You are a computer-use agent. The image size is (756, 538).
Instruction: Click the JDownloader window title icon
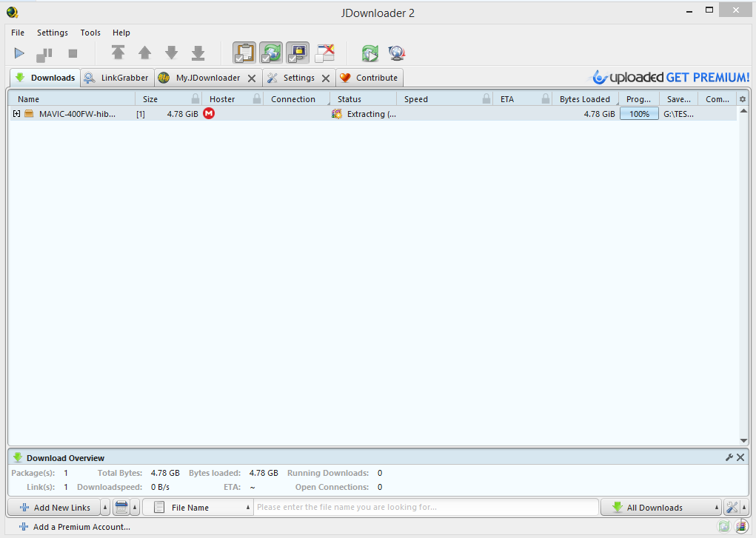pos(13,13)
